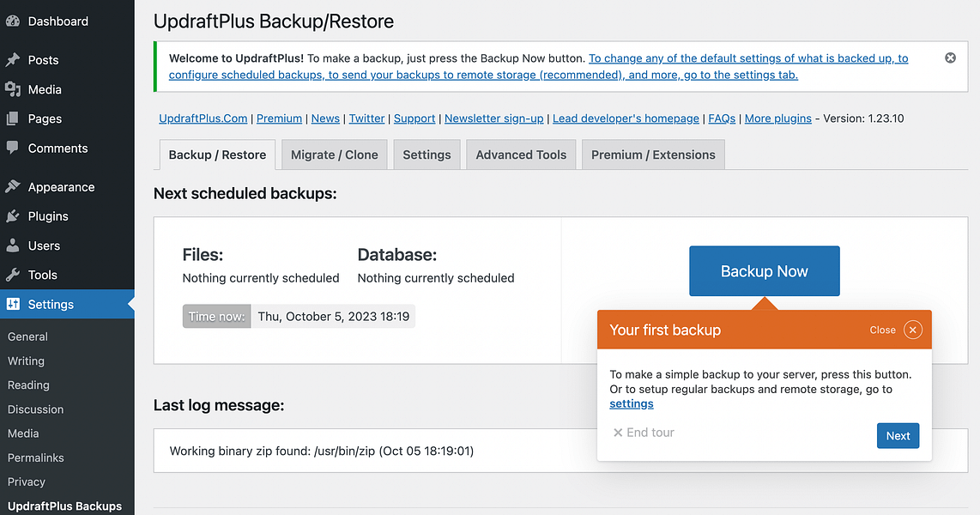Open UpdraftPlus Backups from the sidebar
This screenshot has height=515, width=980.
(x=64, y=506)
